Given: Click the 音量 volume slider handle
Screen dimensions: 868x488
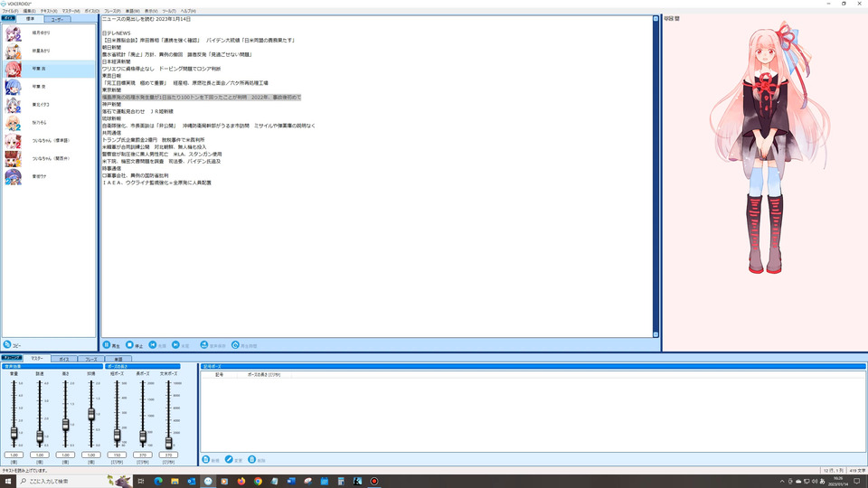Looking at the screenshot, I should point(14,433).
